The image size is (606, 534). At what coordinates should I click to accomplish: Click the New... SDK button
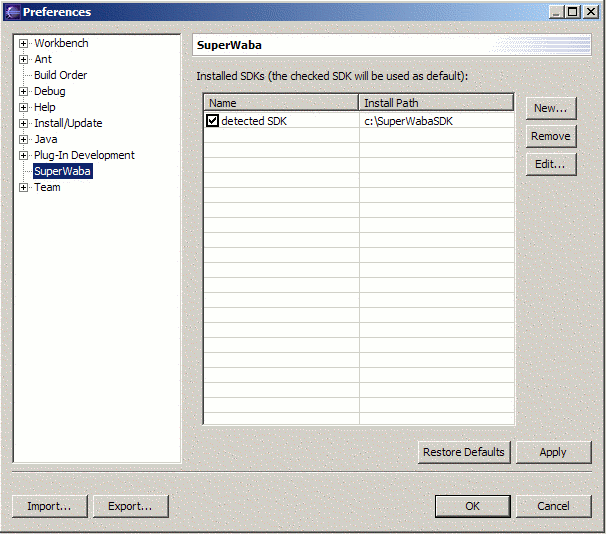550,108
